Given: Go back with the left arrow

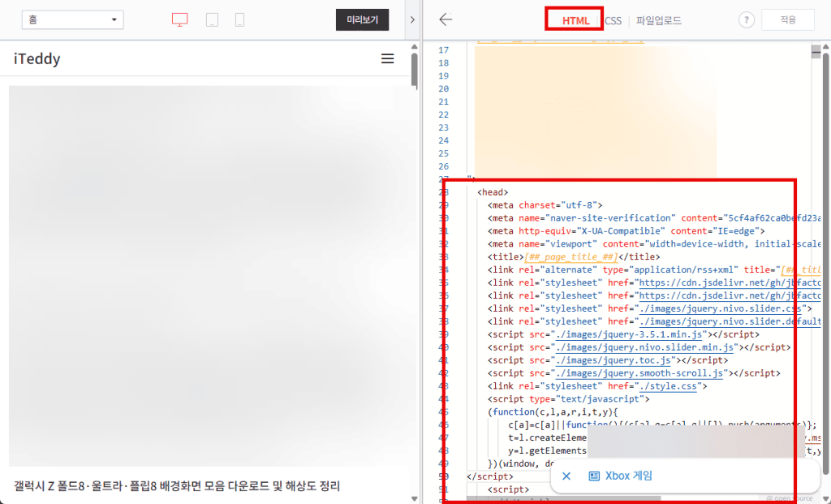Looking at the screenshot, I should click(446, 19).
